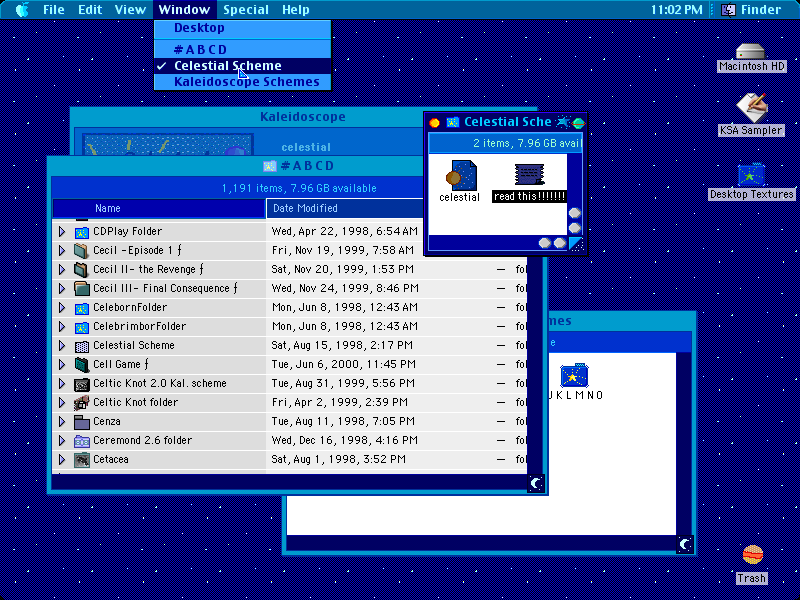This screenshot has width=800, height=600.
Task: Click the Celtic Knot 2.0 Kal. scheme icon
Action: 82,384
